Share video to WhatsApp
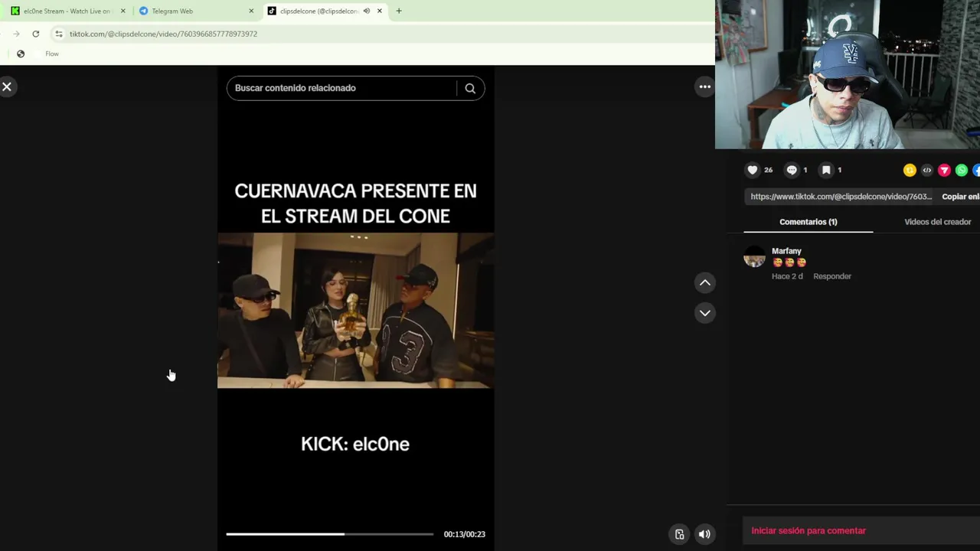Image resolution: width=980 pixels, height=551 pixels. click(x=962, y=171)
